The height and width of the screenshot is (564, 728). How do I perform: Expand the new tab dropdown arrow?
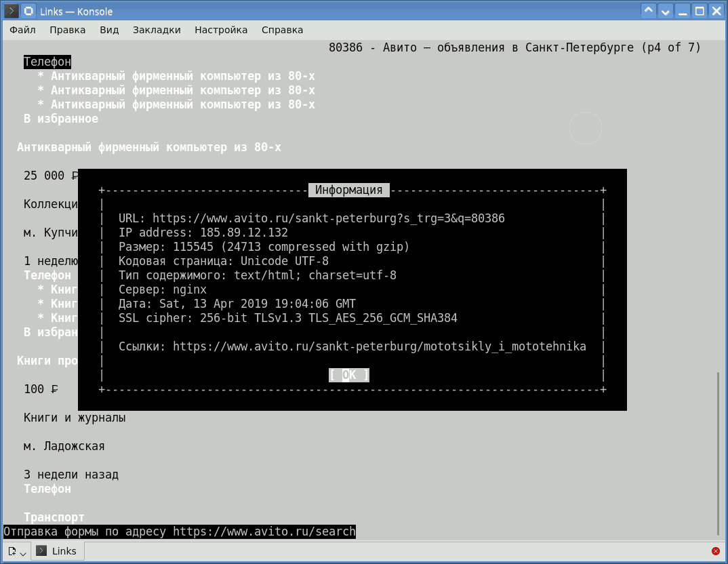23,553
